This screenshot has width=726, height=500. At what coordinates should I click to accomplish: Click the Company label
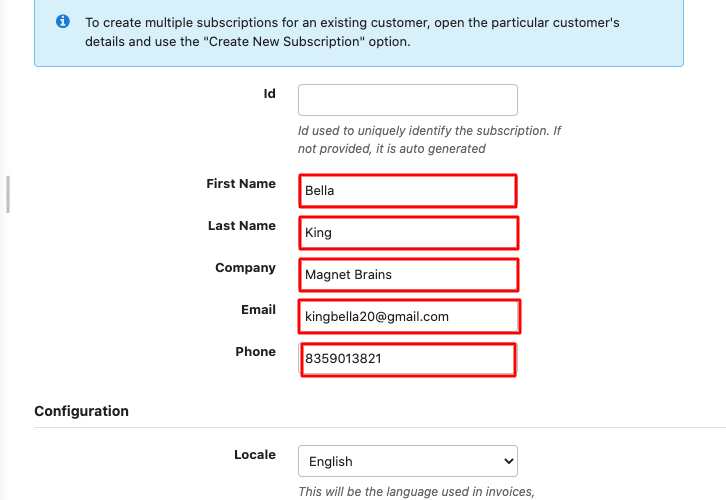(x=245, y=268)
